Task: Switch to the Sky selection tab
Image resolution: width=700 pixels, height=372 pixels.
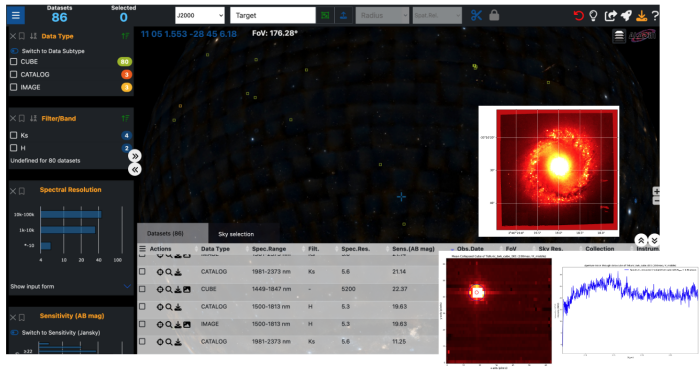Action: coord(236,234)
